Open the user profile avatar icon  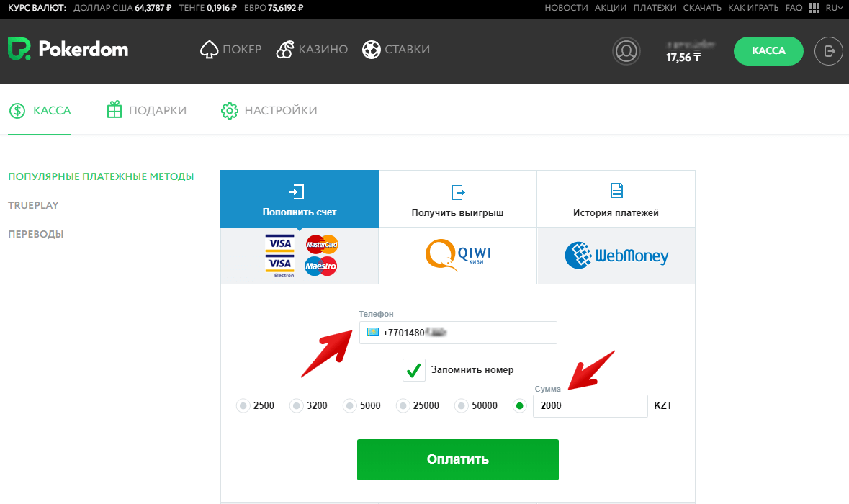(x=626, y=51)
